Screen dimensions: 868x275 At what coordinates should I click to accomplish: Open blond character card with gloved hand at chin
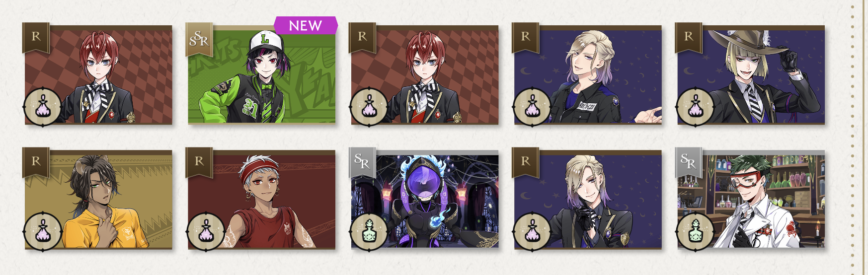click(588, 199)
